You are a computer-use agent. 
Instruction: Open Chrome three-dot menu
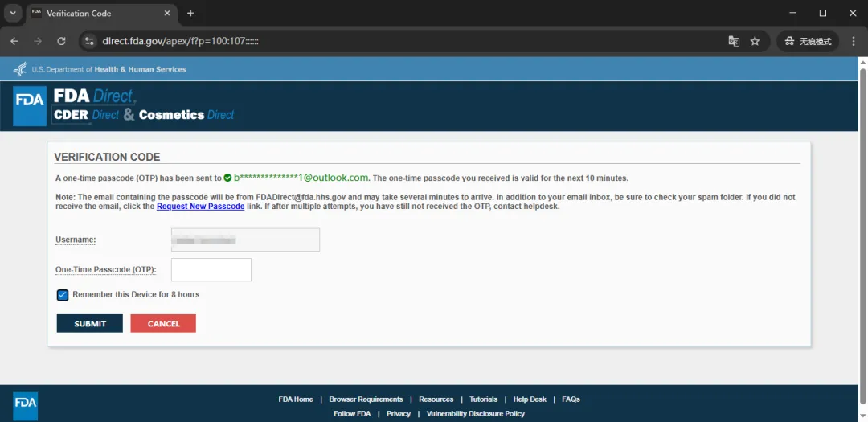coord(853,41)
